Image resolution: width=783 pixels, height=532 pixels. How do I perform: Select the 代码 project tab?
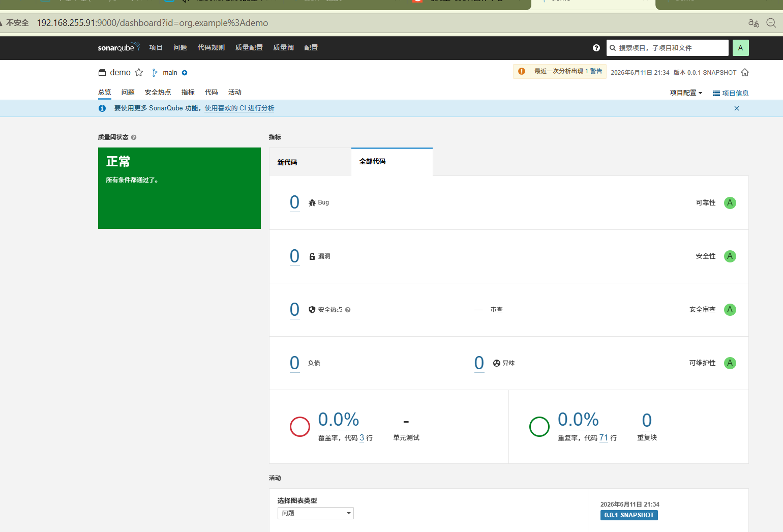[x=212, y=93]
